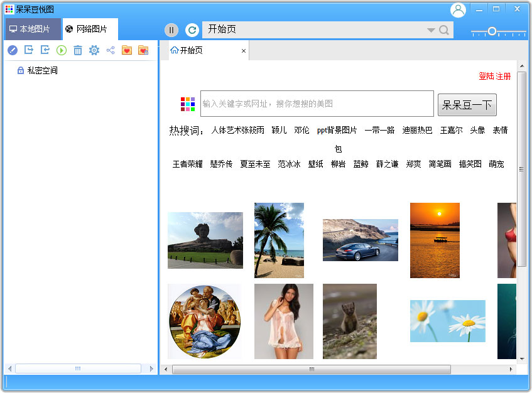Click the 登陆 link
Screen dimensions: 532x393
point(486,77)
